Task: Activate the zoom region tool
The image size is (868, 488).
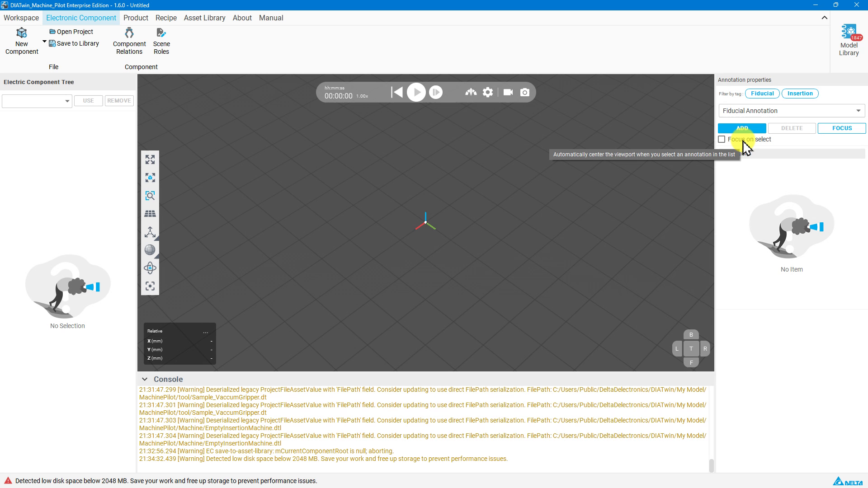Action: click(x=150, y=196)
